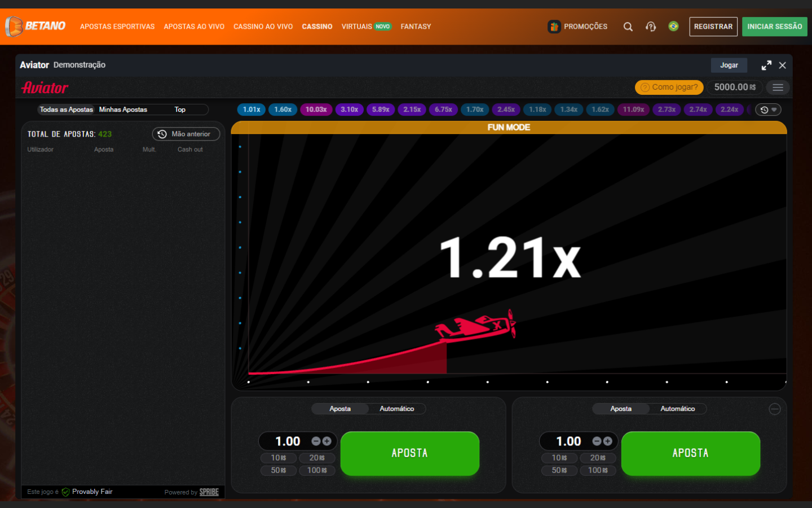Open the Como jogar? help
The height and width of the screenshot is (508, 812).
click(x=669, y=87)
